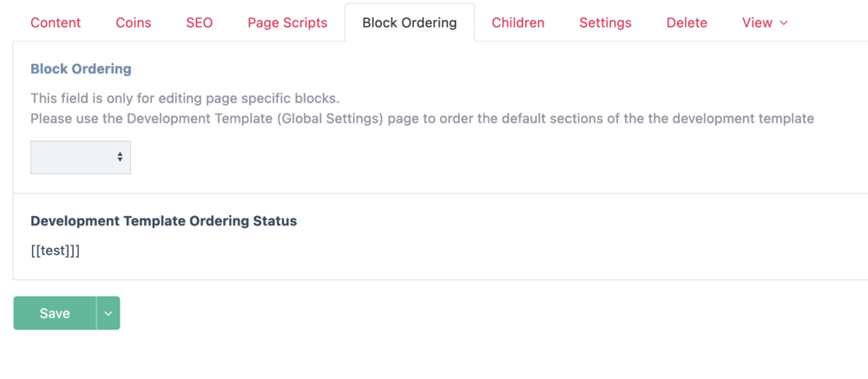Open the Settings tab

click(605, 23)
